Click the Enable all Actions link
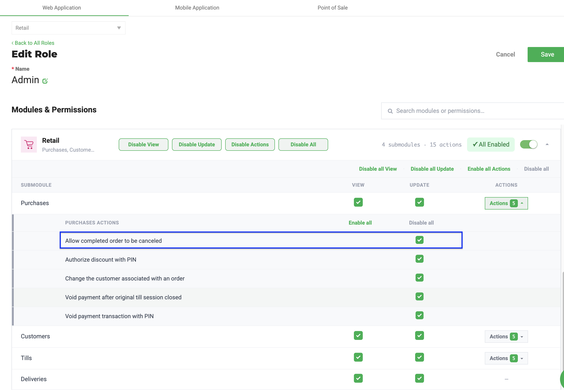Viewport: 564px width, 392px height. coord(489,169)
